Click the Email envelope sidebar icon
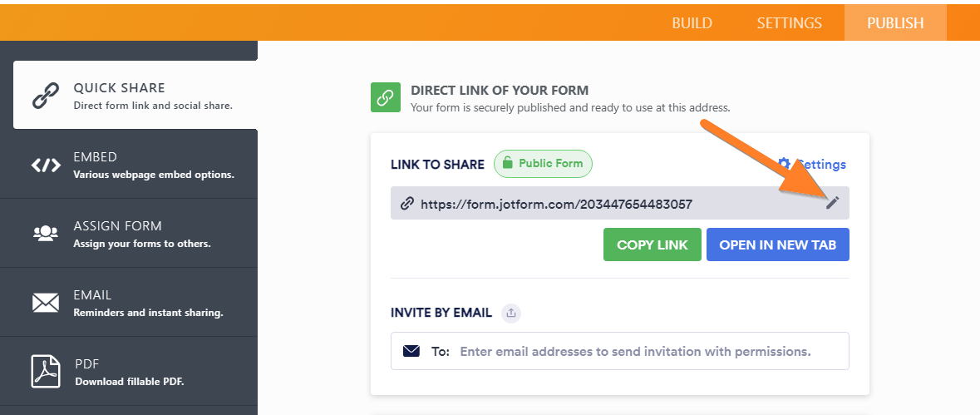 46,303
